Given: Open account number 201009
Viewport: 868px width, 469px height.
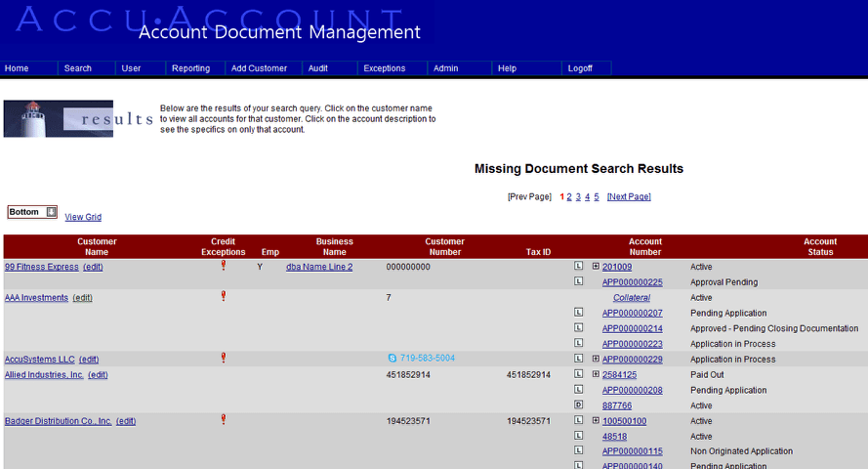Looking at the screenshot, I should click(x=617, y=267).
